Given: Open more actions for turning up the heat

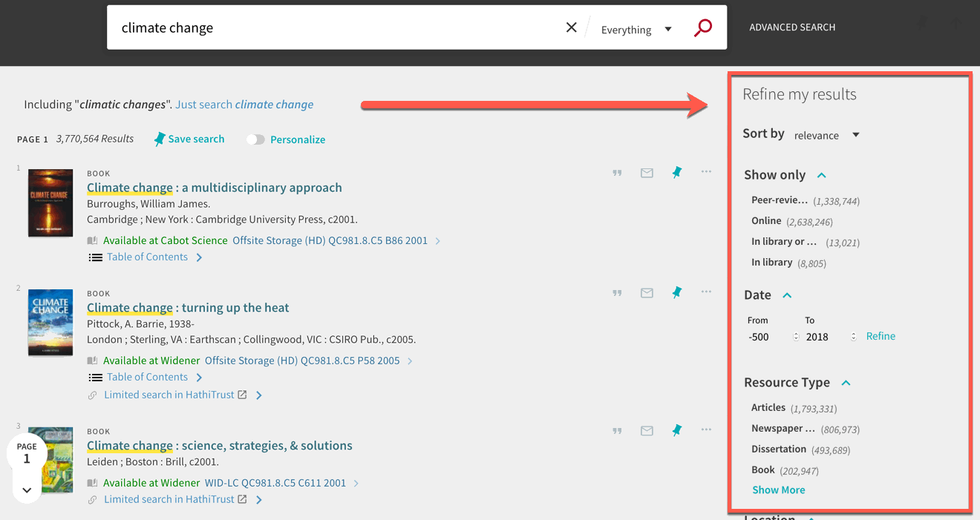Looking at the screenshot, I should pos(706,292).
